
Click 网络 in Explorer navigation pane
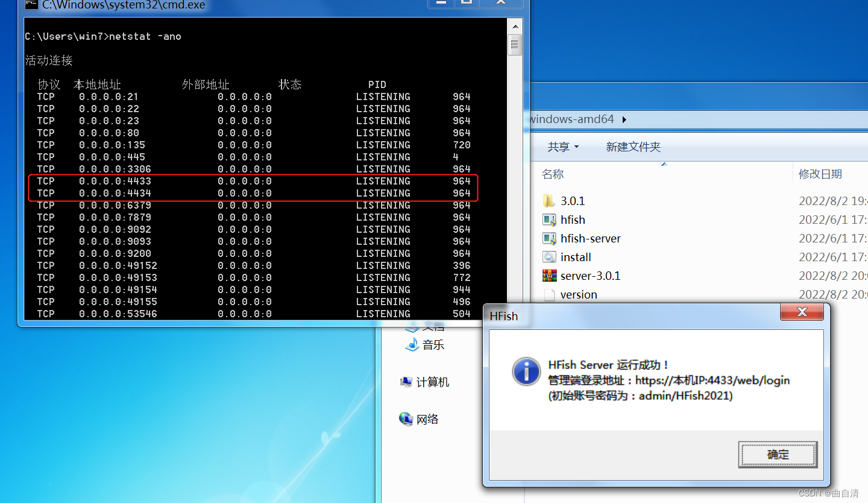[x=427, y=419]
